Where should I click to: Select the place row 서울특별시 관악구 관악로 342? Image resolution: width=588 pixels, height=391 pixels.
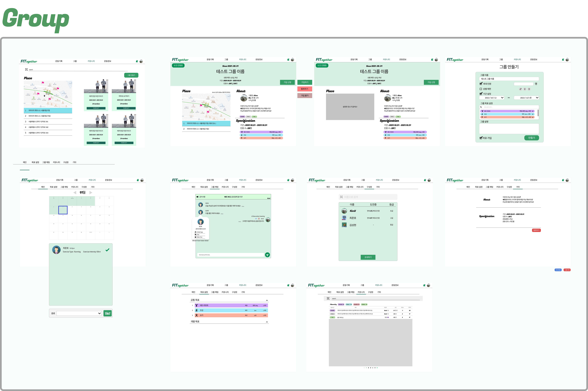(x=48, y=127)
